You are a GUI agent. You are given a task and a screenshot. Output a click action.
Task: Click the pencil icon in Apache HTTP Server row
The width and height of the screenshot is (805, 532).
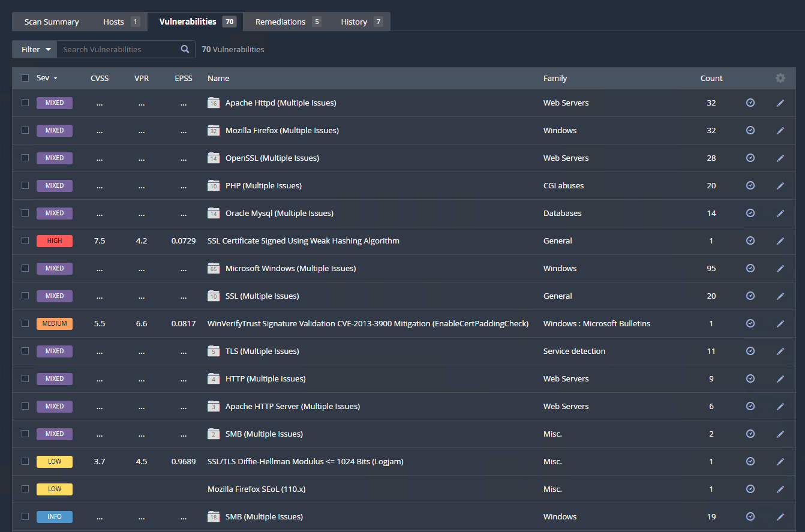coord(780,407)
